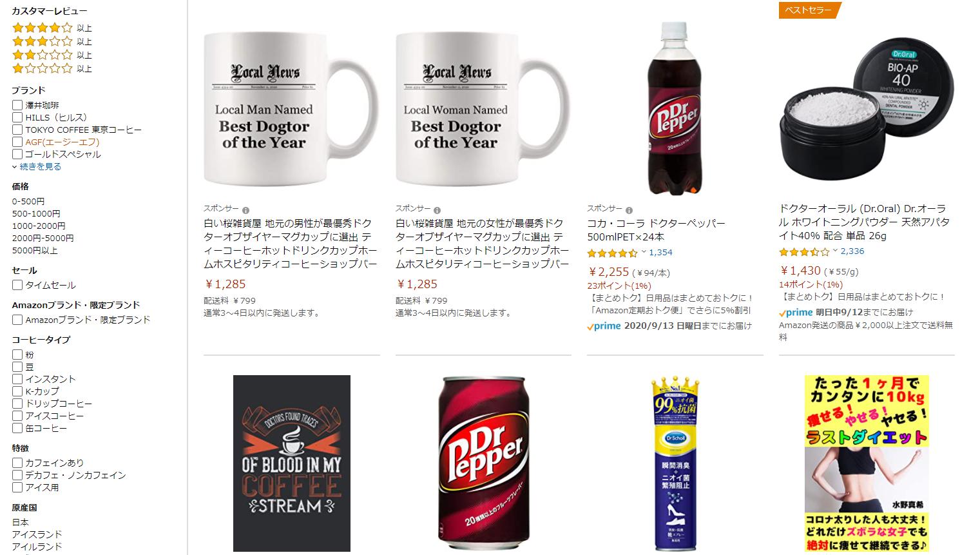980x555 pixels.
Task: Open rating dropdown chevron next to 2,336
Action: point(835,251)
